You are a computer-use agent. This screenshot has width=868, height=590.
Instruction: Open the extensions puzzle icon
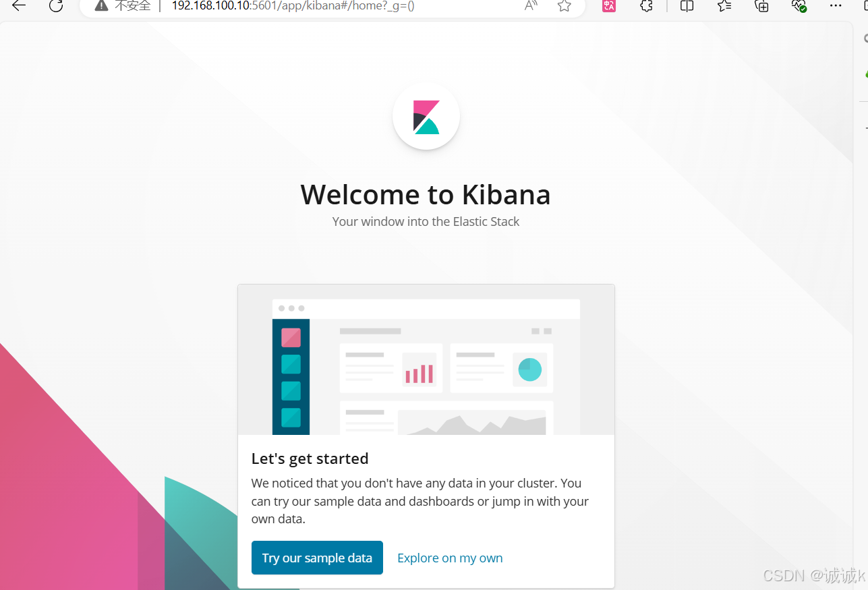click(646, 6)
